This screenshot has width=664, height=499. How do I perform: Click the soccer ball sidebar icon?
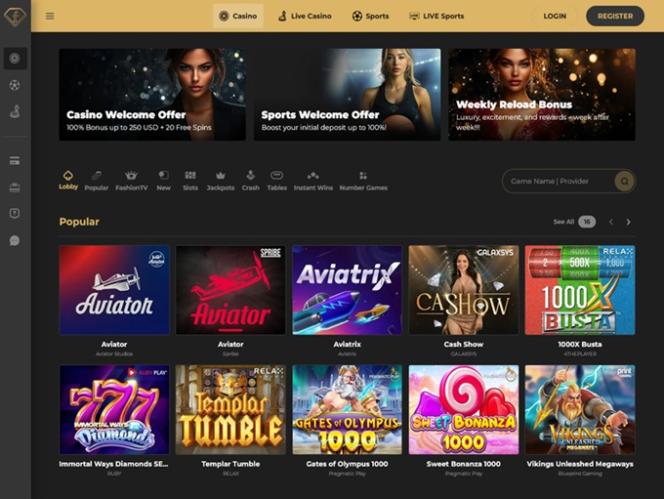[x=15, y=85]
